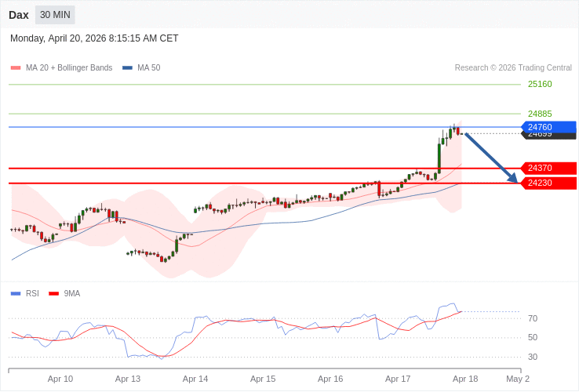This screenshot has height=392, width=579.
Task: Click the Research © 2026 Trading Central credit
Action: point(513,68)
